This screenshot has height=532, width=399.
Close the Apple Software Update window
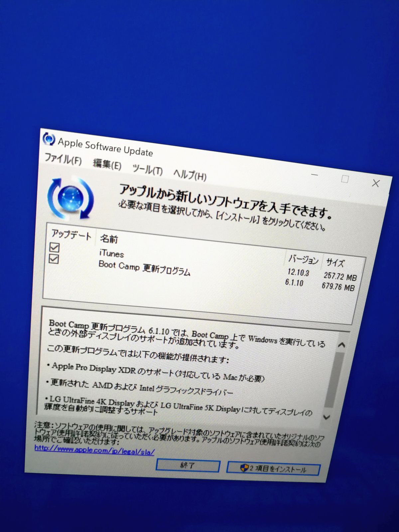[376, 183]
